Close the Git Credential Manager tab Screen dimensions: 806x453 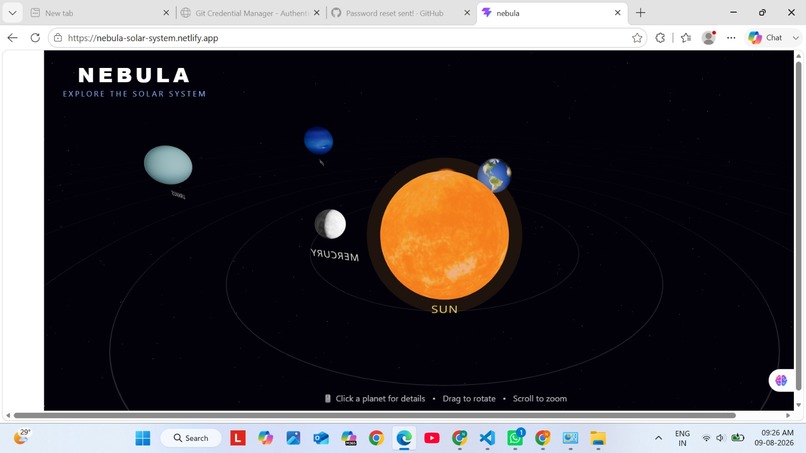(317, 13)
